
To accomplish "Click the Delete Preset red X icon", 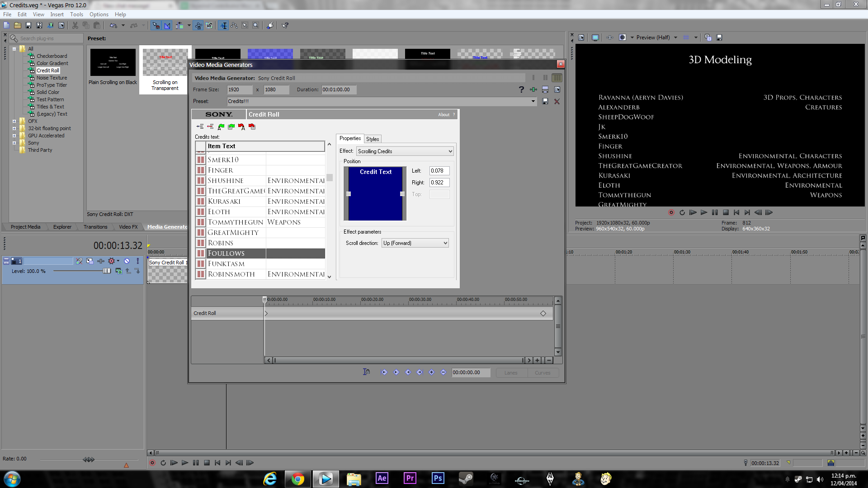I will pos(557,101).
